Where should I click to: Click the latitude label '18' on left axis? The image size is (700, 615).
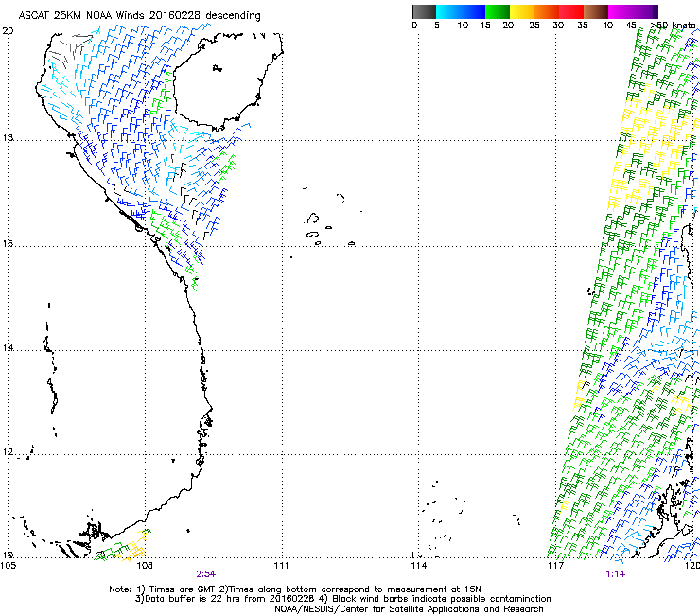coord(8,137)
